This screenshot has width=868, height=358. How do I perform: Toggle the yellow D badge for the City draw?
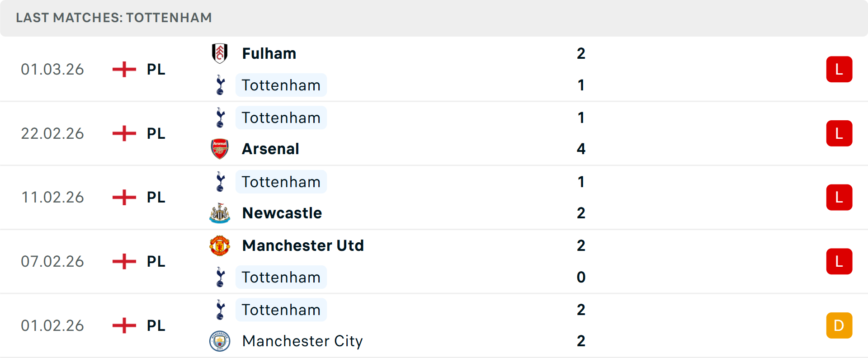coord(839,325)
